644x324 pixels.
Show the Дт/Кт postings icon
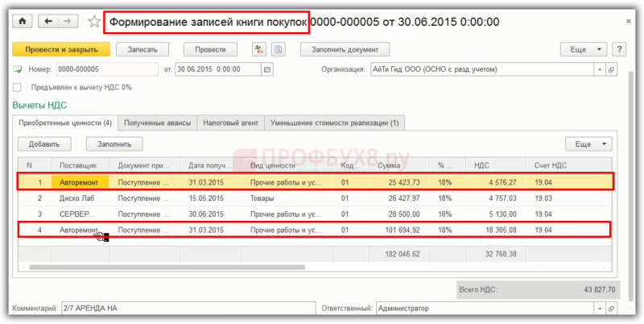pyautogui.click(x=258, y=49)
